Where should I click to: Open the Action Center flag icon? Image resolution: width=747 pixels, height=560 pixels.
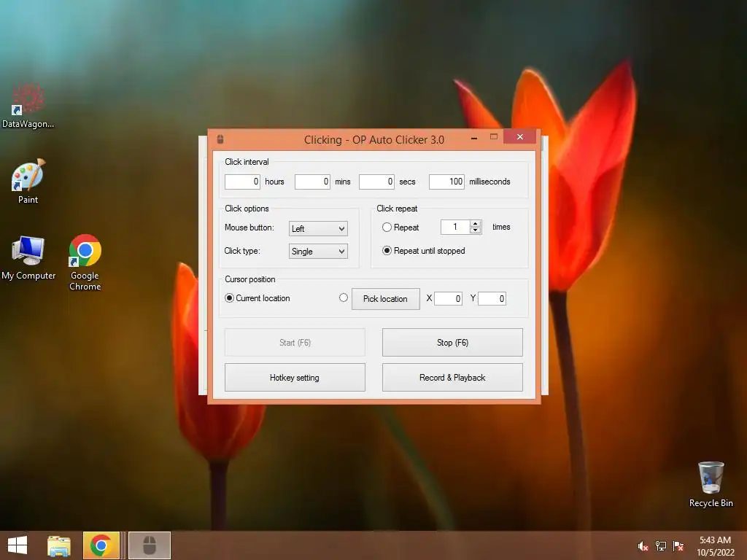click(678, 546)
